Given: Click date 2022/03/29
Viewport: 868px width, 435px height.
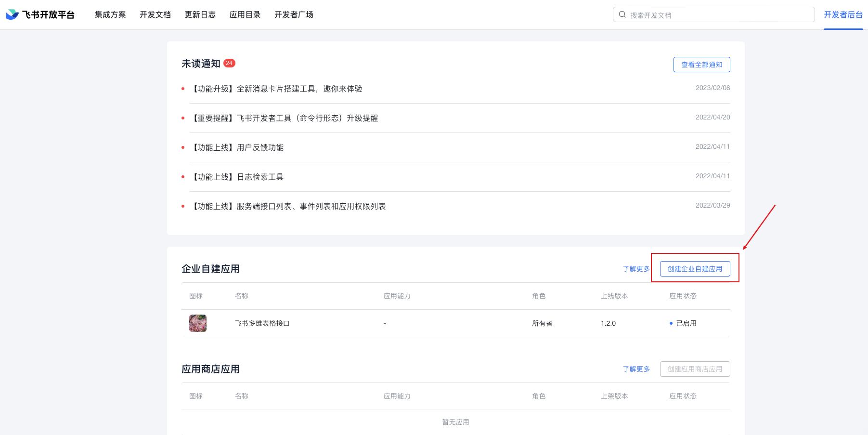Looking at the screenshot, I should click(x=713, y=205).
